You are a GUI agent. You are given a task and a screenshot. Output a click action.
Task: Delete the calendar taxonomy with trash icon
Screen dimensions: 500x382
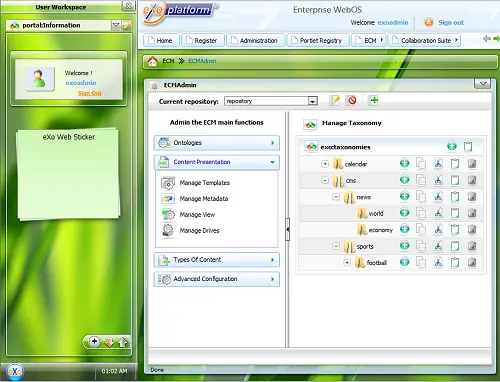pyautogui.click(x=472, y=163)
